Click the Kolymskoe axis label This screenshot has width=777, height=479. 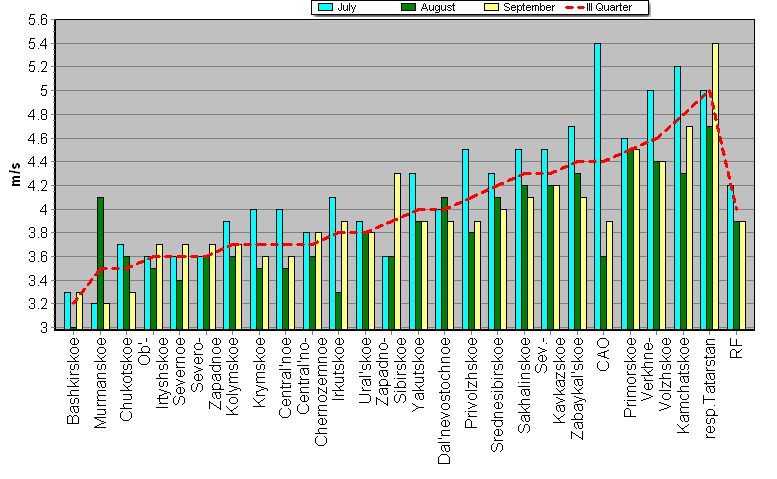click(232, 376)
